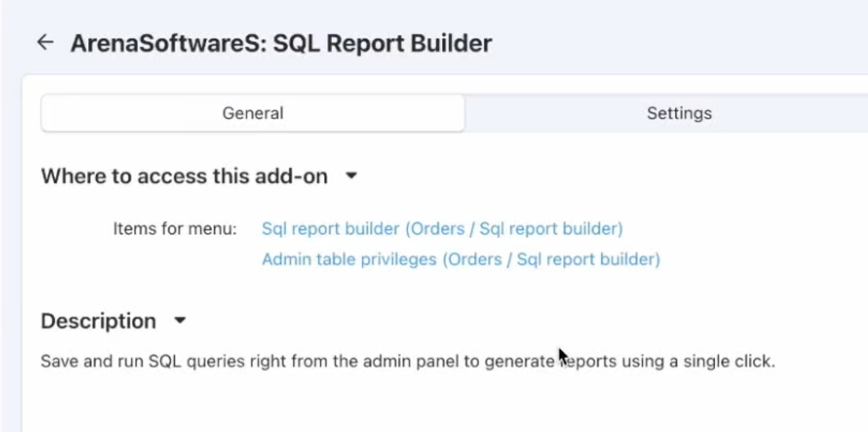Click 'Admin table privileges' at start of second link
This screenshot has width=868, height=432.
pos(349,259)
